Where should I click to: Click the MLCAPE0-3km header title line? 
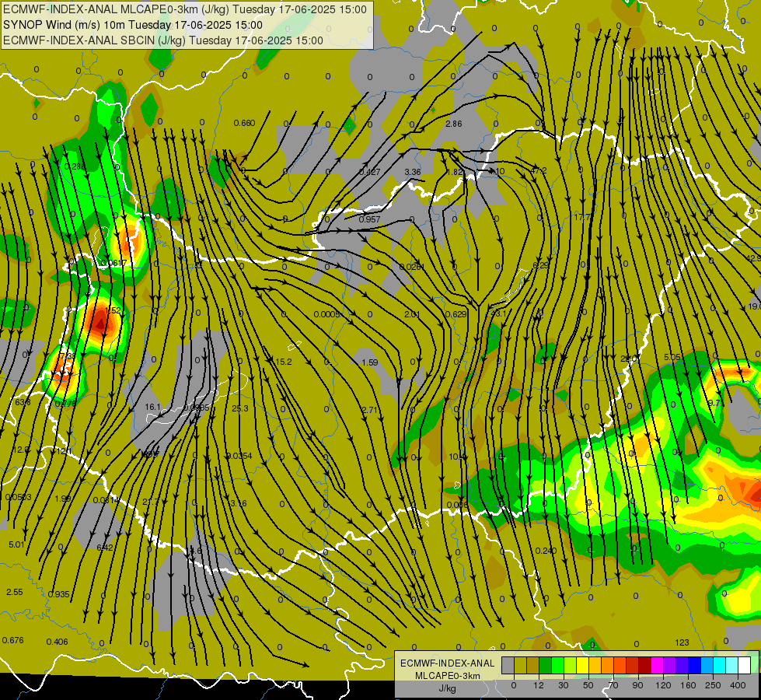coord(185,9)
